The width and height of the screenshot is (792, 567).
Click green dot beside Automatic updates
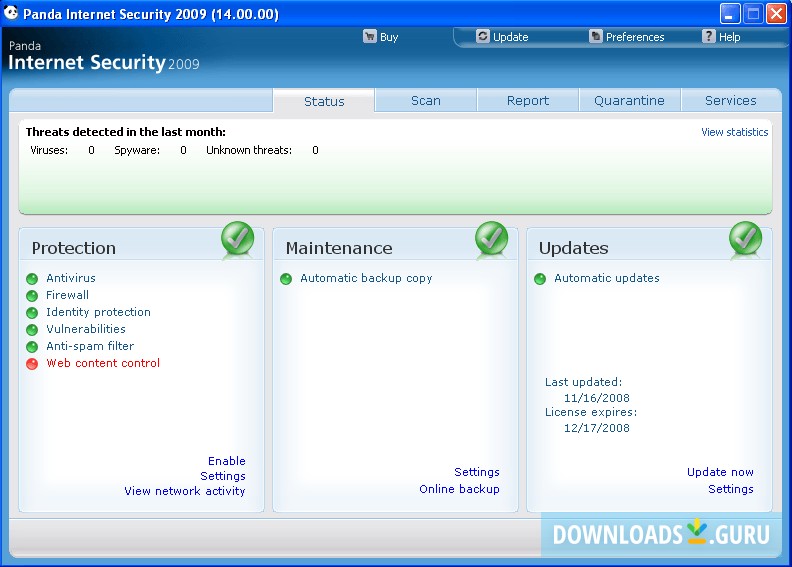click(540, 279)
